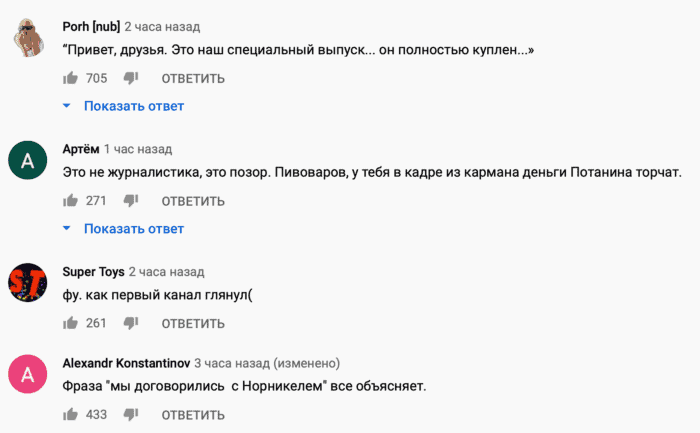Dislike the comment by Porh [nub]
The height and width of the screenshot is (433, 700).
coord(131,78)
